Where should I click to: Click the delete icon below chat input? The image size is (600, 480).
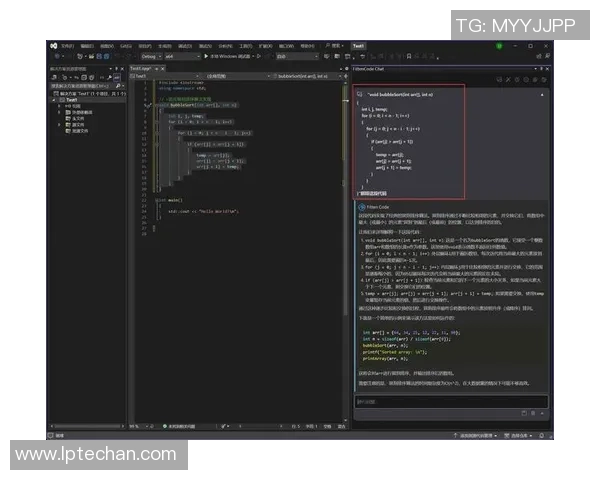click(533, 413)
